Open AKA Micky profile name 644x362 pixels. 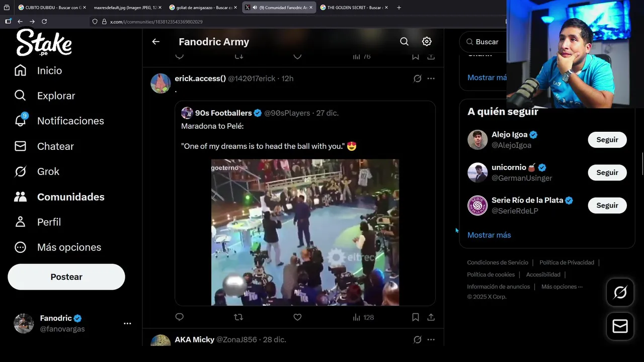point(194,340)
